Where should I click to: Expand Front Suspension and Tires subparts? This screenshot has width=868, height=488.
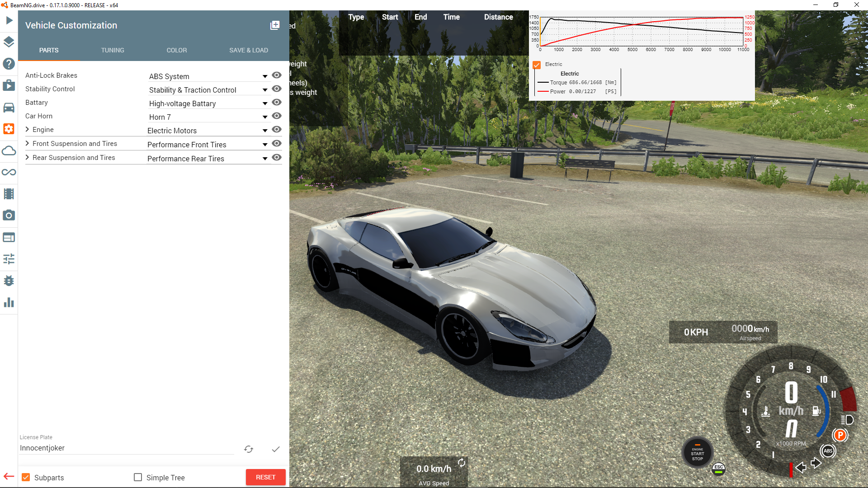[x=28, y=144]
